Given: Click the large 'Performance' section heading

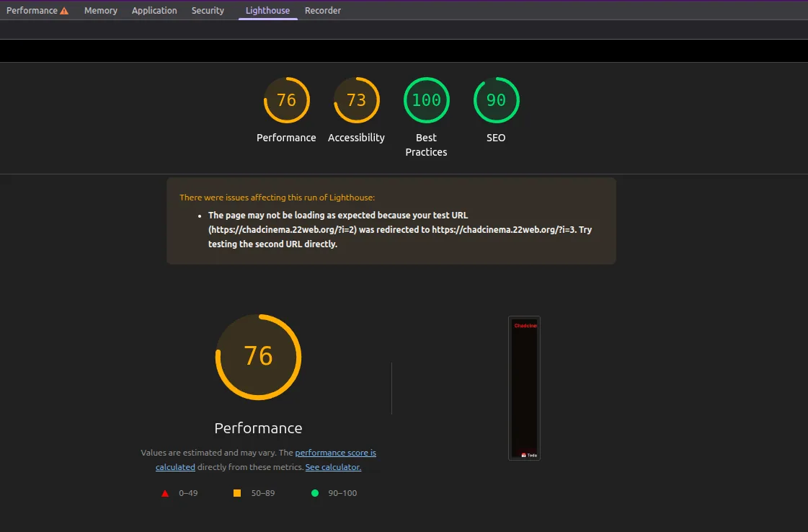Looking at the screenshot, I should pyautogui.click(x=258, y=428).
